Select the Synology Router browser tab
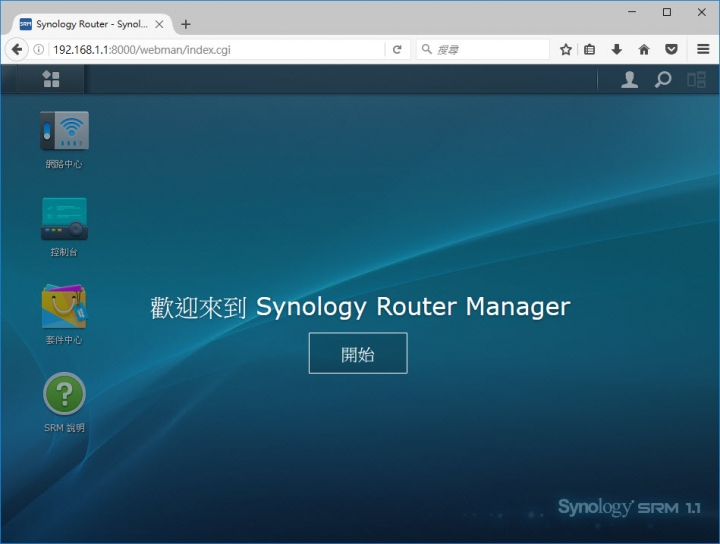 click(x=92, y=24)
